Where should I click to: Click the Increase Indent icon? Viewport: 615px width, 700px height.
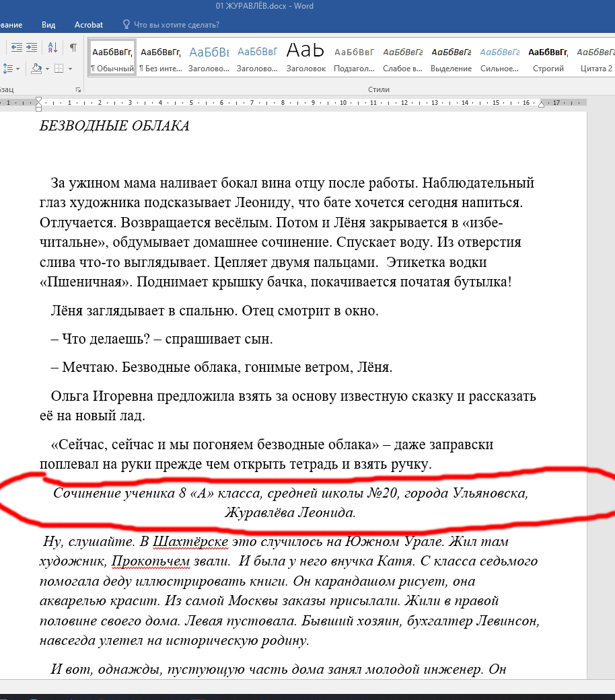click(32, 47)
